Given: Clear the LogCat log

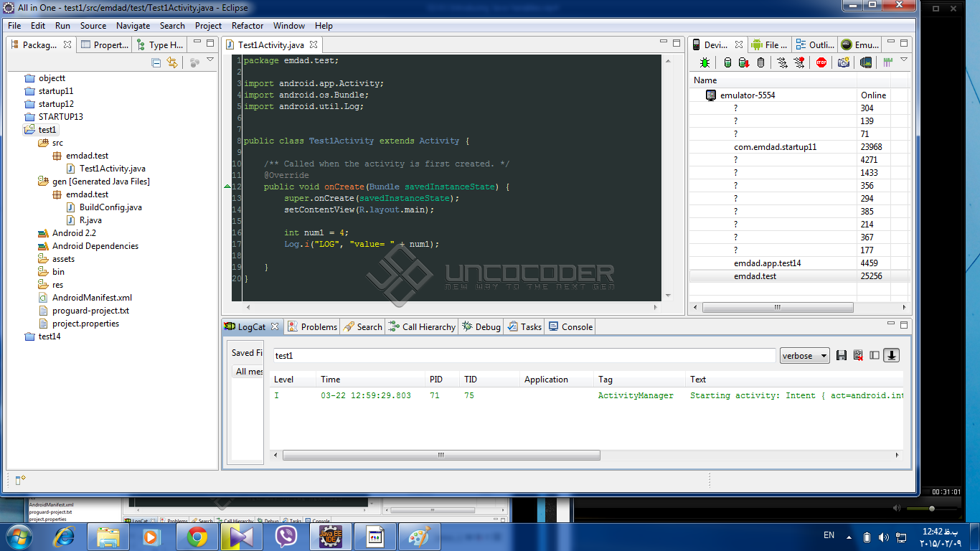Looking at the screenshot, I should coord(858,355).
